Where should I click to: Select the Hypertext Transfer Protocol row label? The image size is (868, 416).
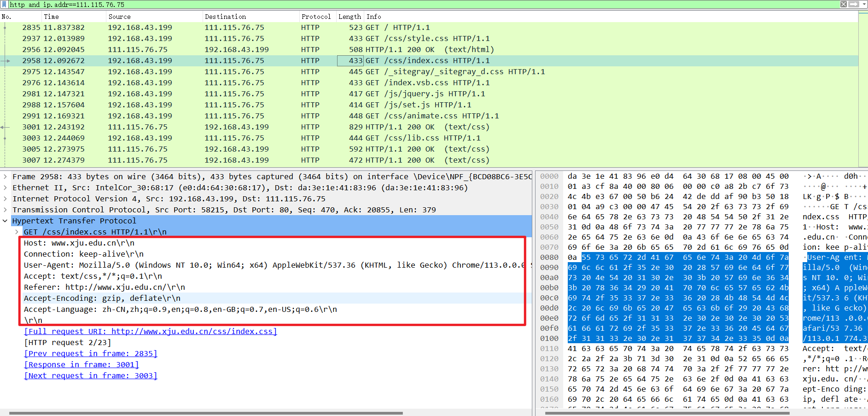click(74, 221)
